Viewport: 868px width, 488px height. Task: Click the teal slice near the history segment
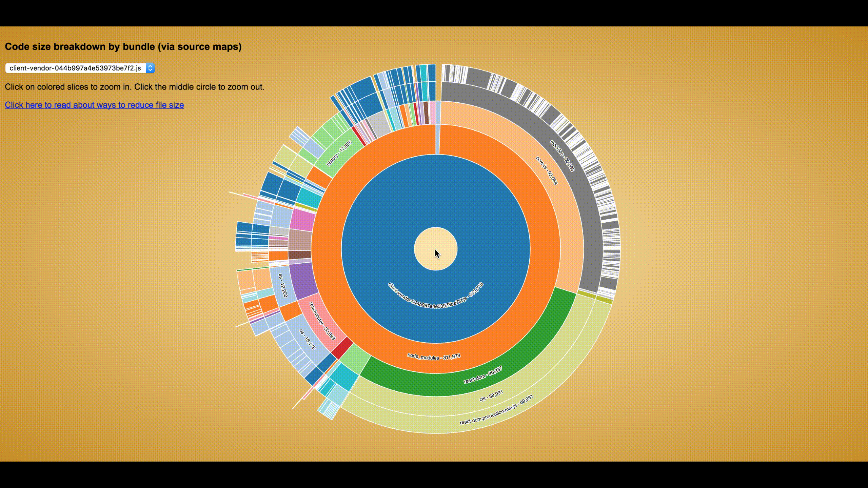pyautogui.click(x=309, y=198)
